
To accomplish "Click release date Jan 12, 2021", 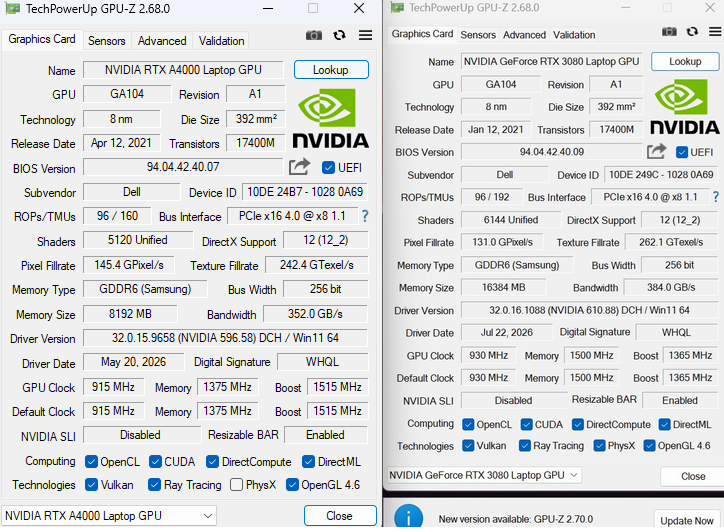I will pos(496,130).
